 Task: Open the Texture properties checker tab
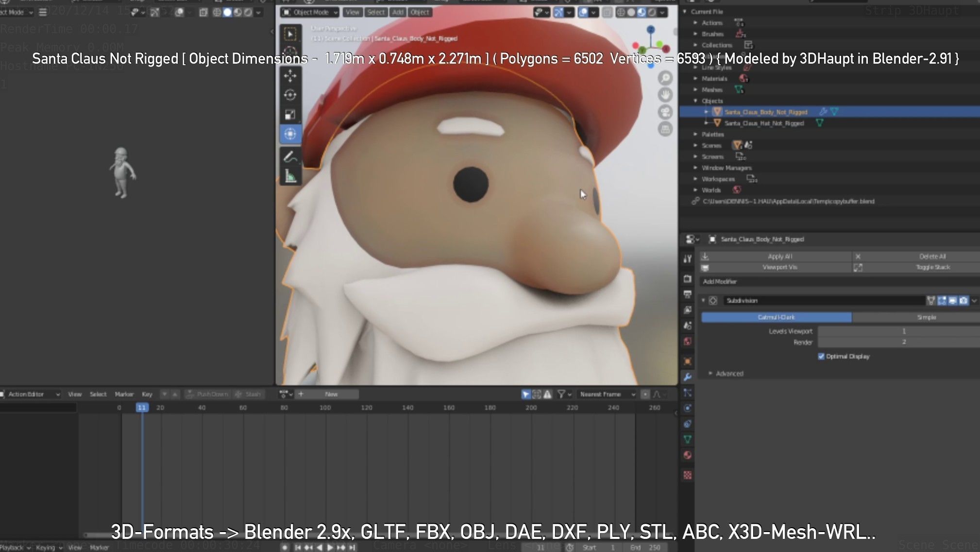coord(687,475)
